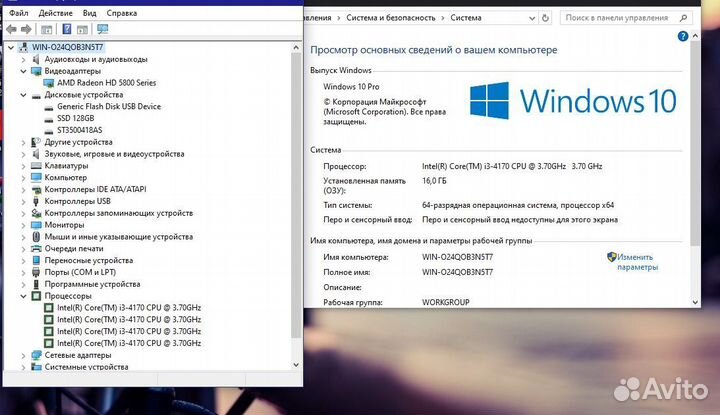Click the Мыши и иные указывающие устройства icon

tap(36, 237)
